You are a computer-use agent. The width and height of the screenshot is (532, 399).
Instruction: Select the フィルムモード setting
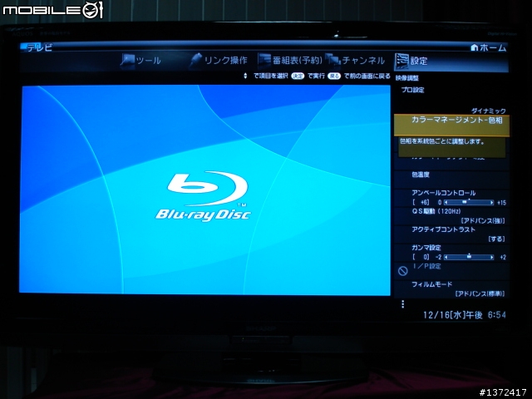click(x=451, y=288)
